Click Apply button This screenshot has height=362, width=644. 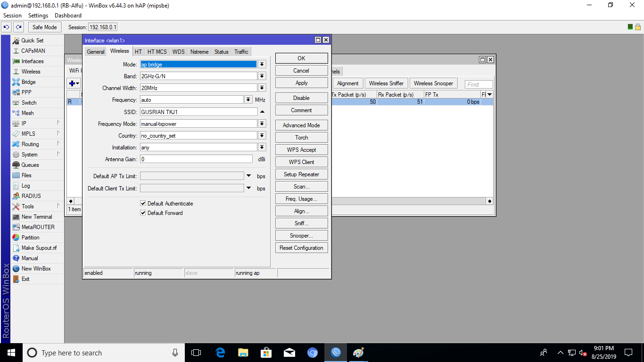(x=302, y=83)
